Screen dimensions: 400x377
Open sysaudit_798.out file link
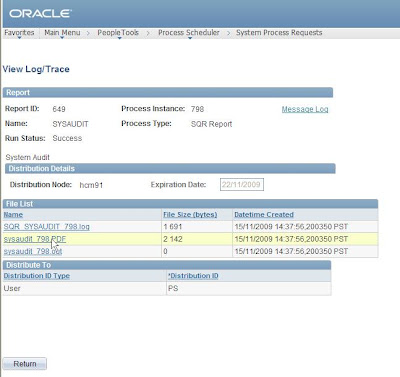(33, 251)
